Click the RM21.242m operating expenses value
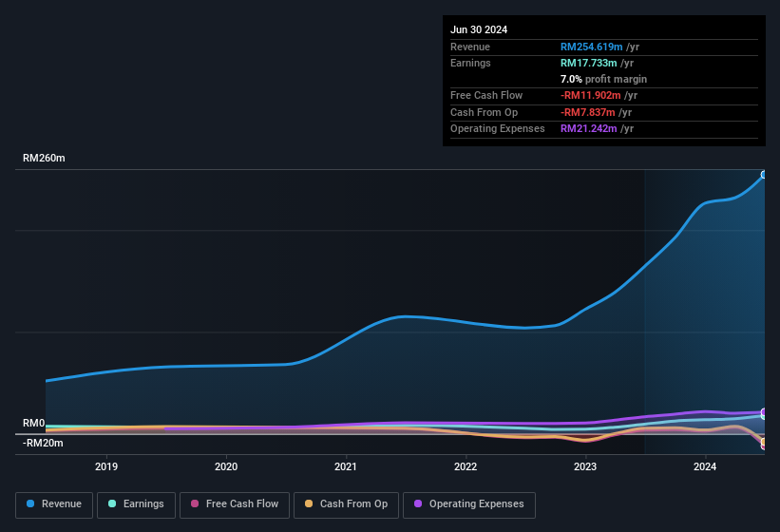 (x=588, y=128)
